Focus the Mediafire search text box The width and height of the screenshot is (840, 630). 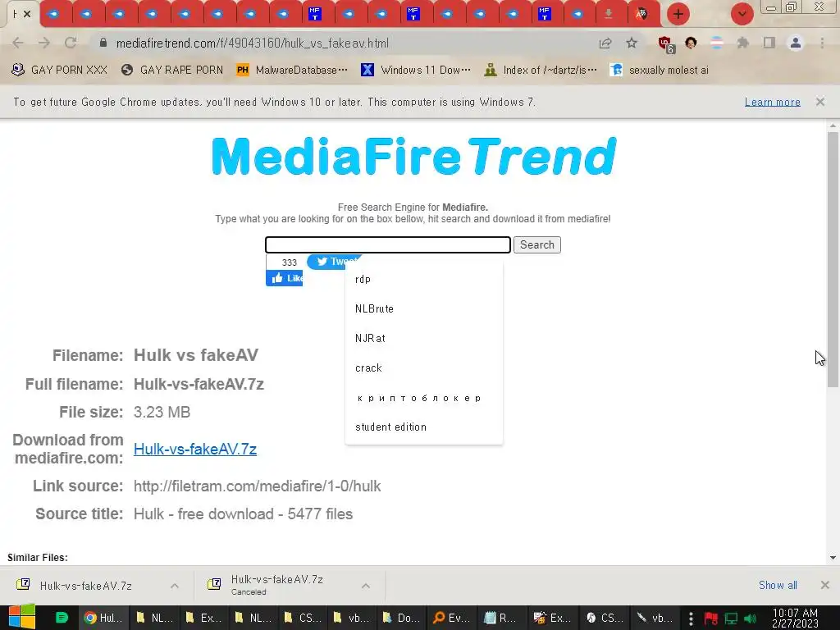(x=388, y=244)
